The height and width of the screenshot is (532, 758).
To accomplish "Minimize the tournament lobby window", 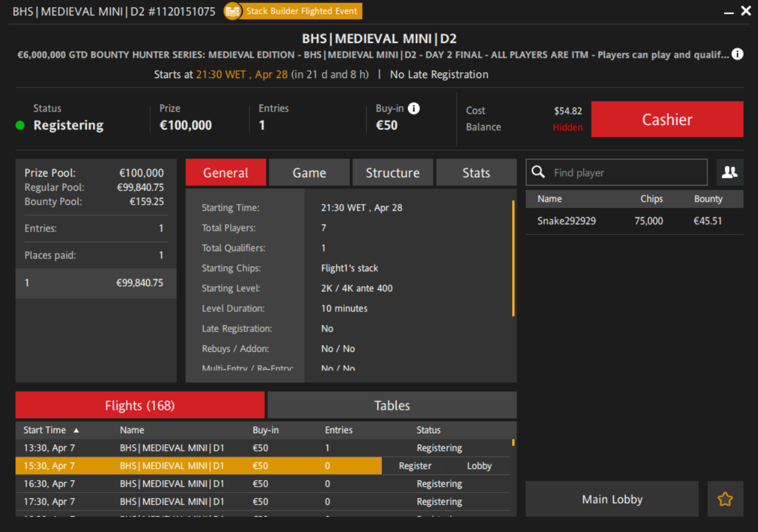I will (x=729, y=11).
